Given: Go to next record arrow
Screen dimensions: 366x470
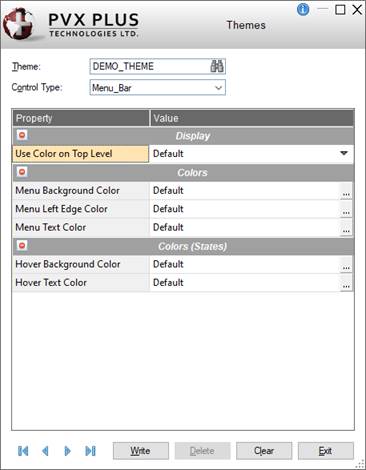Looking at the screenshot, I should [x=67, y=451].
